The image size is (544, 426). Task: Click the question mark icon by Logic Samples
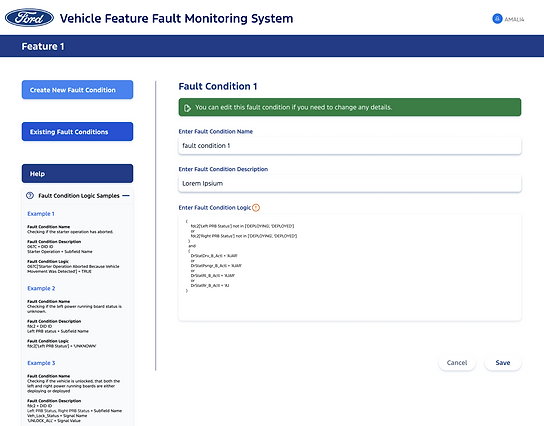point(30,195)
